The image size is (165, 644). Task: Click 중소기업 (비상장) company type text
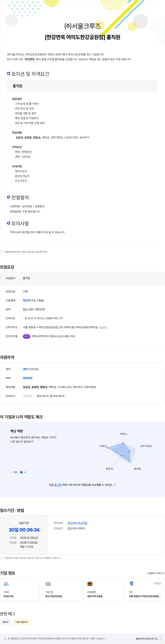click(54, 596)
